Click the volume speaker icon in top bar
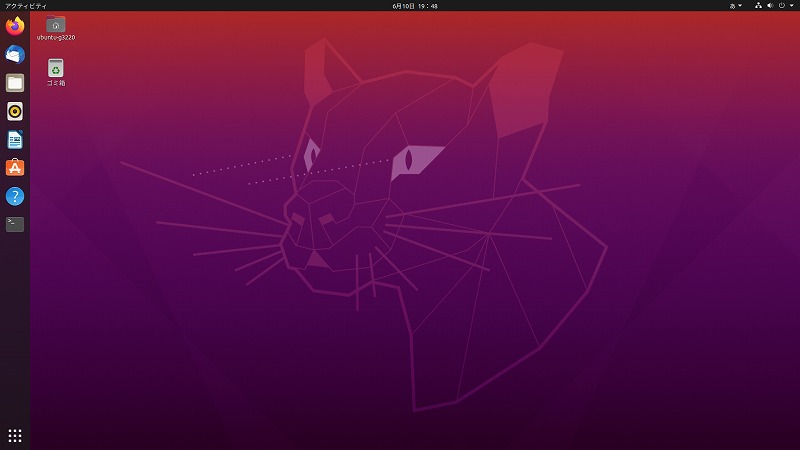Image resolution: width=800 pixels, height=450 pixels. tap(770, 6)
